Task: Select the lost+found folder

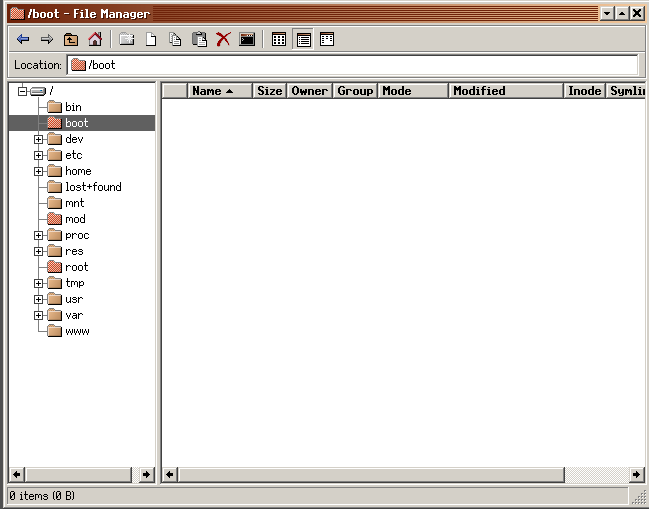Action: tap(84, 187)
